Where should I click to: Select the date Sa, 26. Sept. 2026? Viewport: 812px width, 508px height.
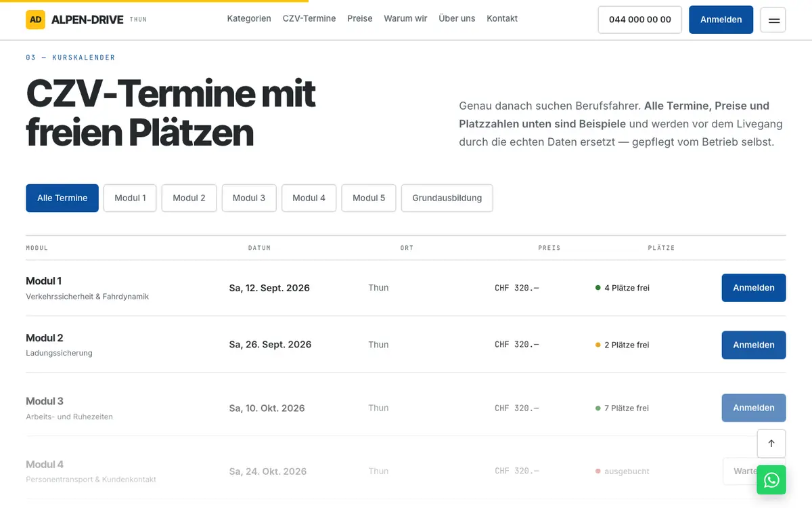pyautogui.click(x=271, y=345)
